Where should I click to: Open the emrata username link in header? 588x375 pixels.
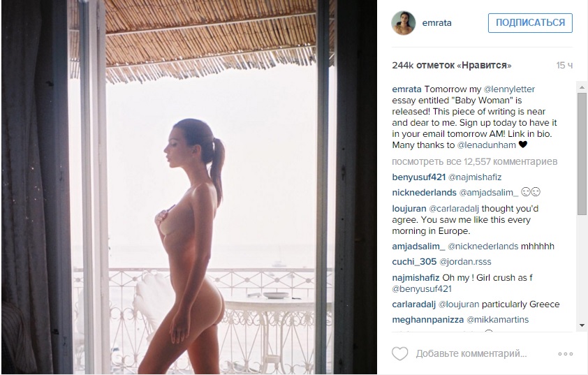[437, 23]
